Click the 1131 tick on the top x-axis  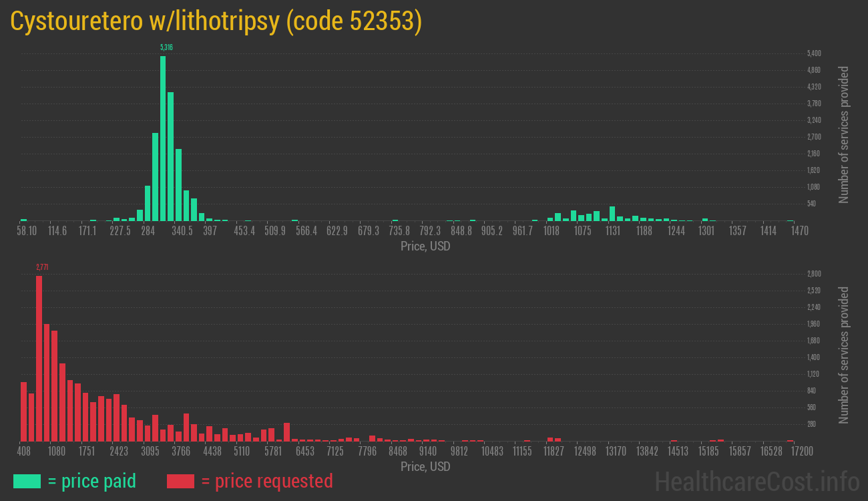pos(613,231)
